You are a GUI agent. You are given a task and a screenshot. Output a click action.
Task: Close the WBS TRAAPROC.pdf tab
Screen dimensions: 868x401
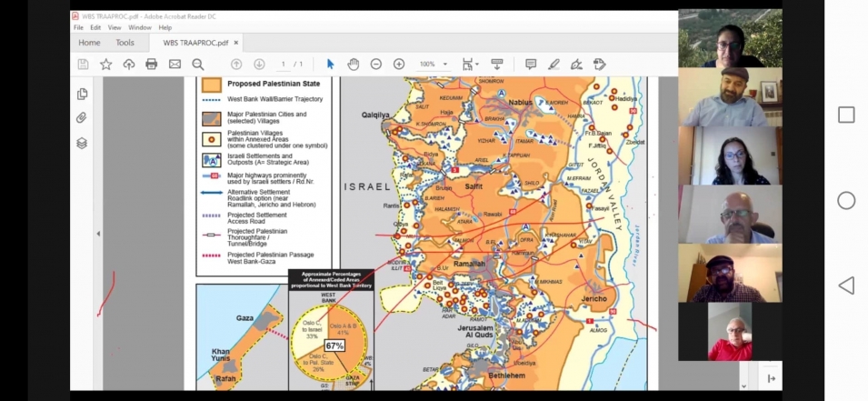235,43
